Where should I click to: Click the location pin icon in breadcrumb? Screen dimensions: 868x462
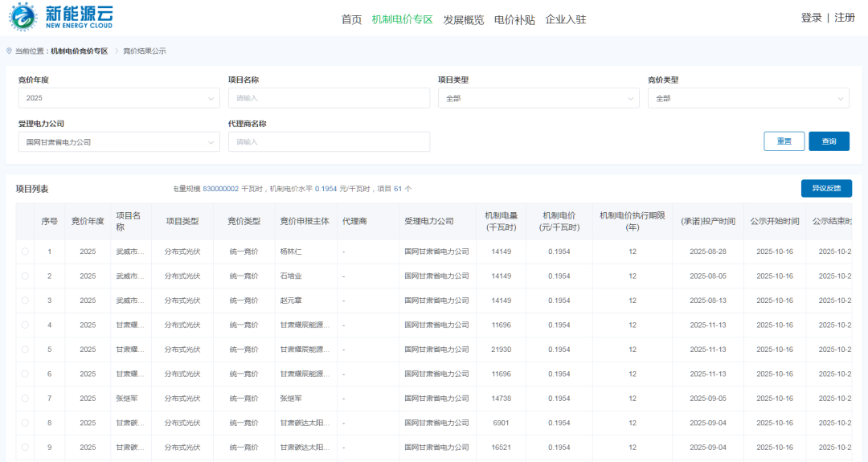[x=10, y=51]
